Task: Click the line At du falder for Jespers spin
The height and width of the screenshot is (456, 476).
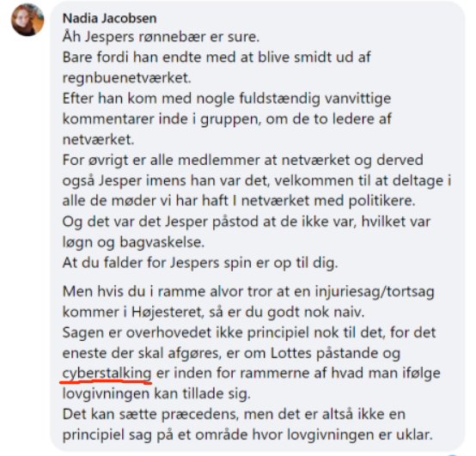Action: point(200,263)
